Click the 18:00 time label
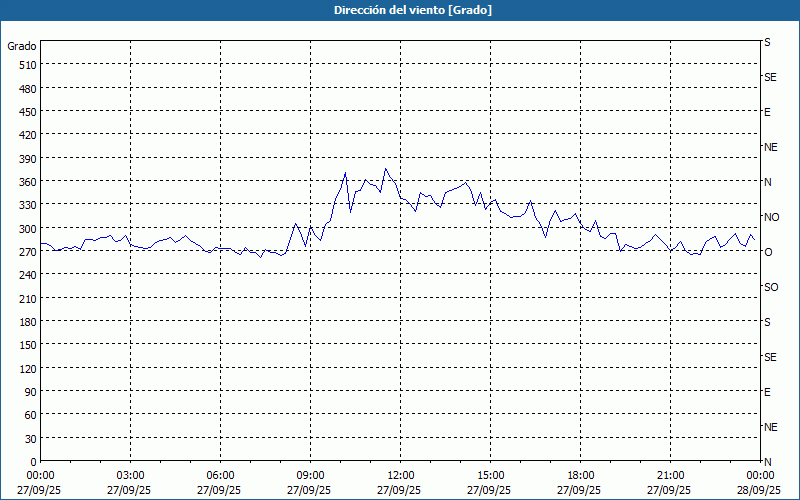The image size is (800, 500). click(580, 475)
